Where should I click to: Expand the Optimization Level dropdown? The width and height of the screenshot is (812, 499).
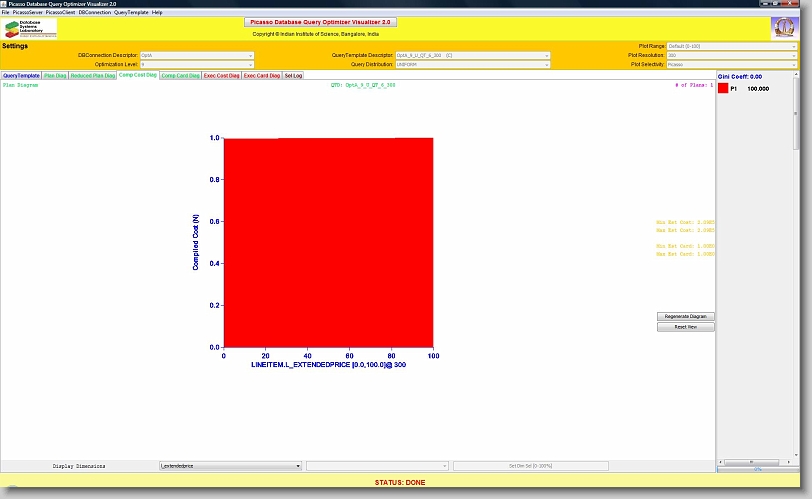coord(197,64)
